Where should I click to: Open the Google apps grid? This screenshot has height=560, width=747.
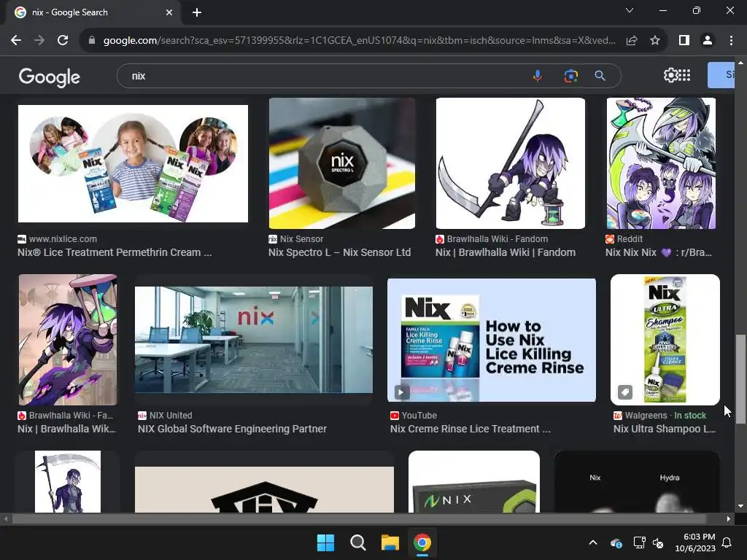(x=684, y=75)
